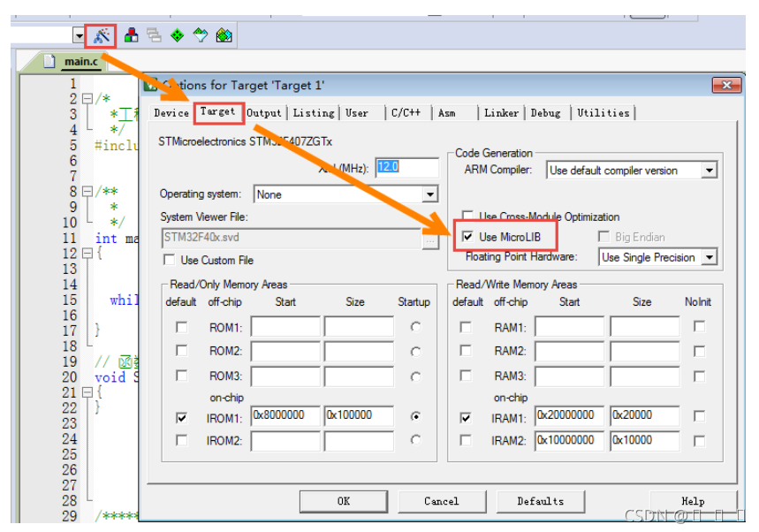
Task: Collapse the comment block at line 2
Action: click(87, 99)
